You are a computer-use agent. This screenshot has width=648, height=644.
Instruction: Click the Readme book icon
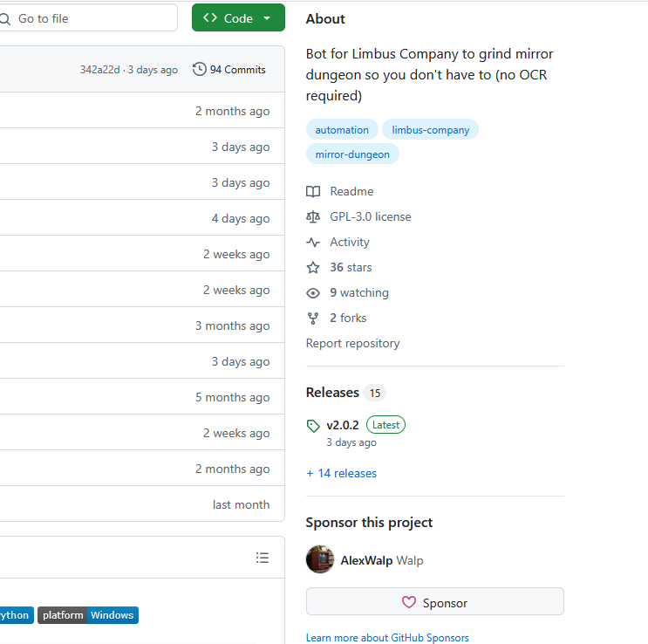(x=313, y=191)
